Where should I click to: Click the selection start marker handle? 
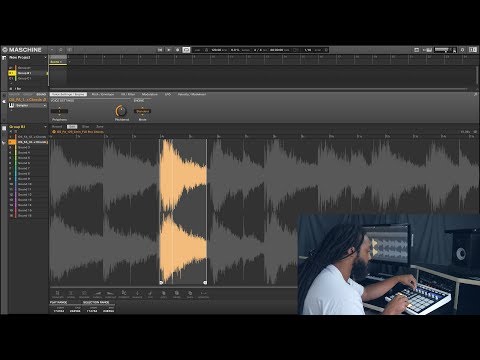coord(161,283)
